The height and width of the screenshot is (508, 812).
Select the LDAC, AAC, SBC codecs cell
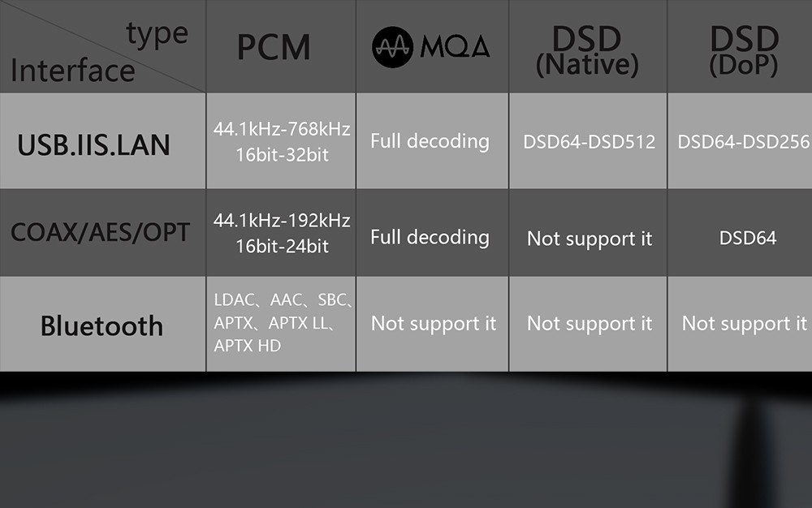[282, 323]
